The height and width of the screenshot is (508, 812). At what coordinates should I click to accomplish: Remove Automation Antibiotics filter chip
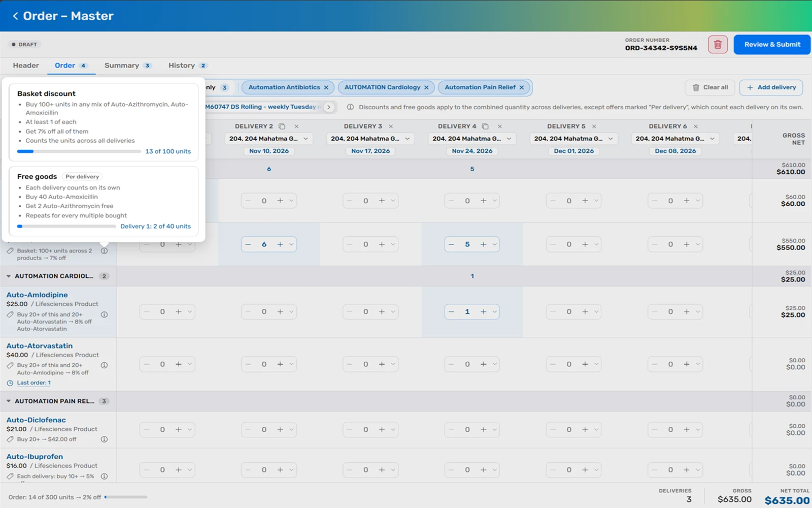pos(326,87)
